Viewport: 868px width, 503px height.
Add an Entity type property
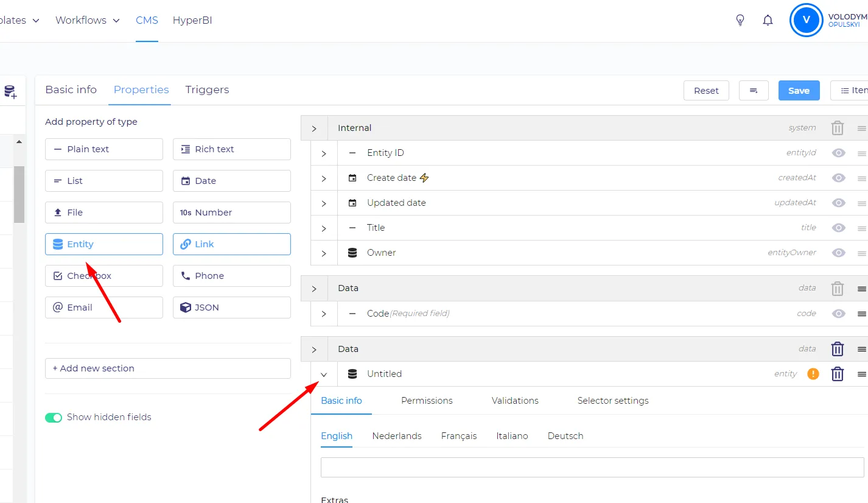(104, 244)
